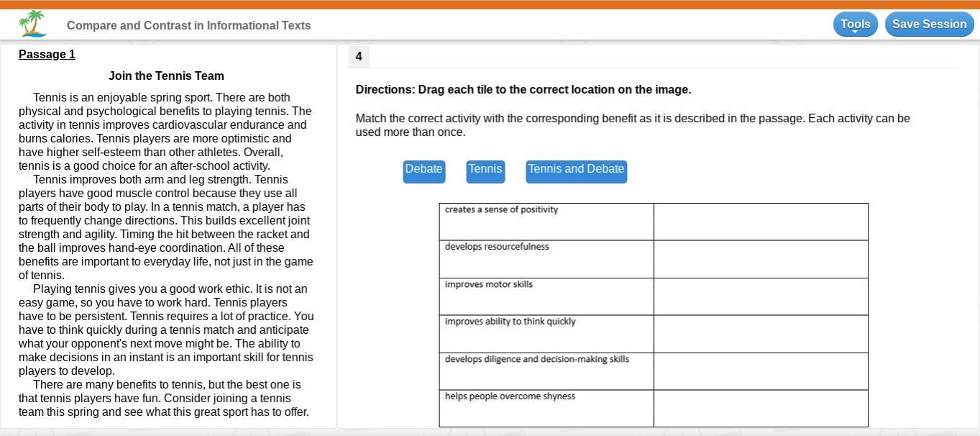Click the Passage 1 heading

point(47,55)
